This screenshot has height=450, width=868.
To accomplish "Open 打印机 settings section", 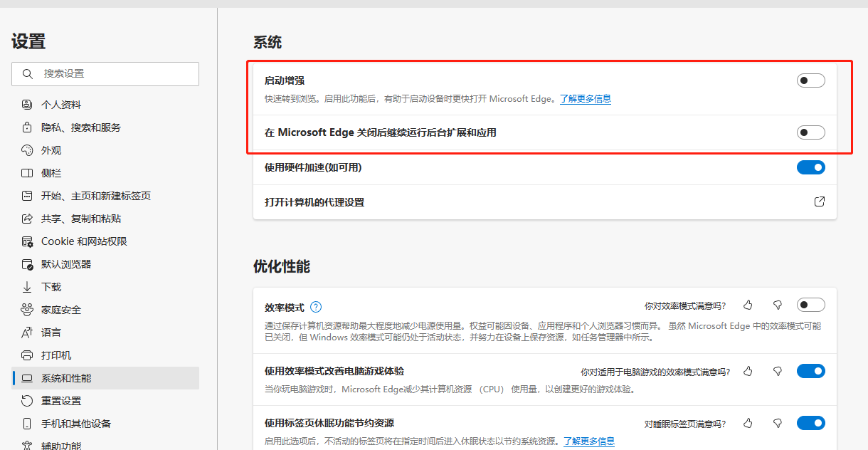I will pyautogui.click(x=105, y=355).
